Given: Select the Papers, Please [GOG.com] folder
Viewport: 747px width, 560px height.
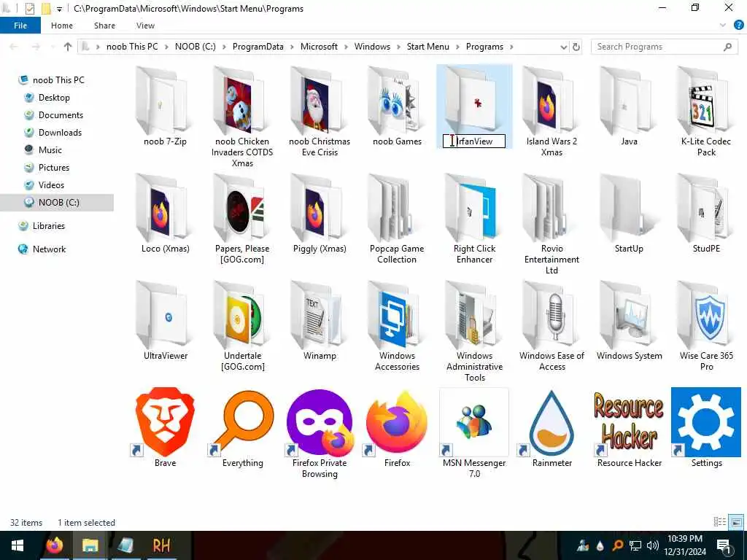Looking at the screenshot, I should pos(242,208).
